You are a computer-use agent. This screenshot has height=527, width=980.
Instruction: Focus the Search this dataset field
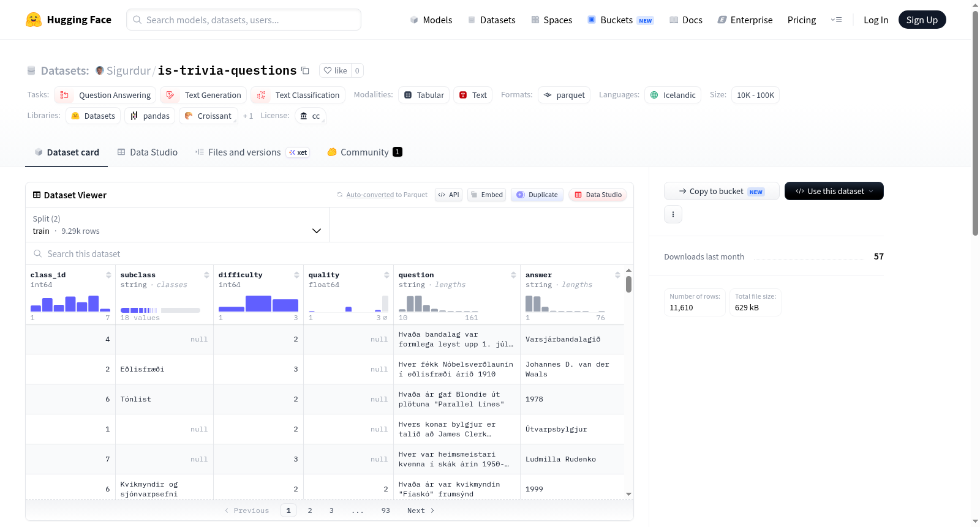[x=330, y=253]
